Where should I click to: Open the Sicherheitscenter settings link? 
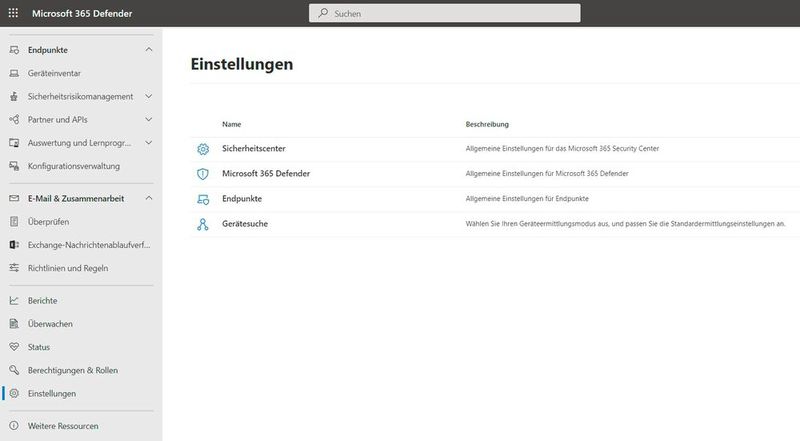tap(254, 149)
